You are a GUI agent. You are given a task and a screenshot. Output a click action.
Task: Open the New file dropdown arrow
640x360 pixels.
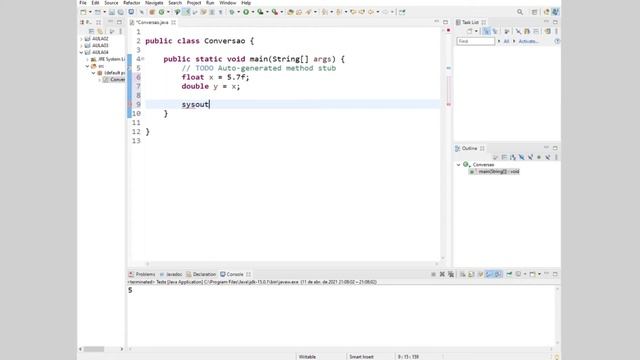pos(90,12)
